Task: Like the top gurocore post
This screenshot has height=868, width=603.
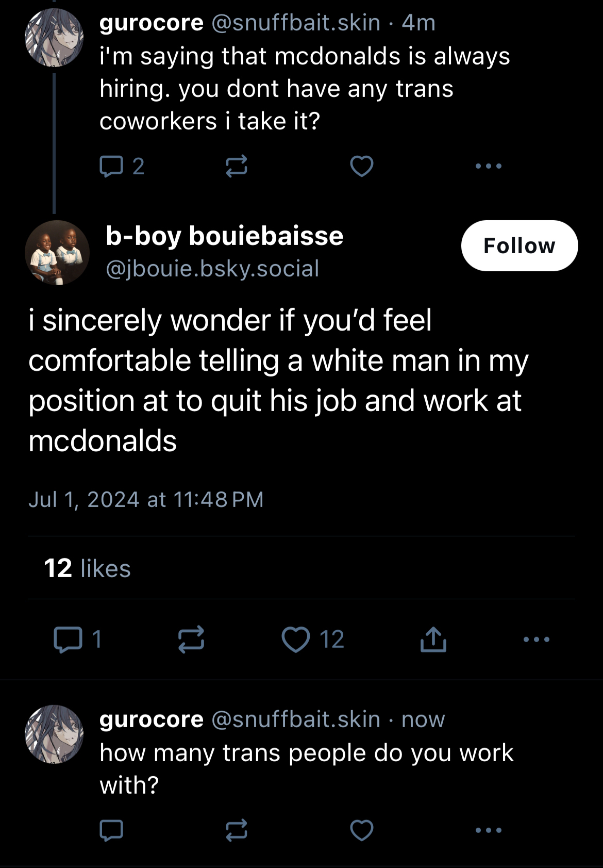Action: coord(362,166)
